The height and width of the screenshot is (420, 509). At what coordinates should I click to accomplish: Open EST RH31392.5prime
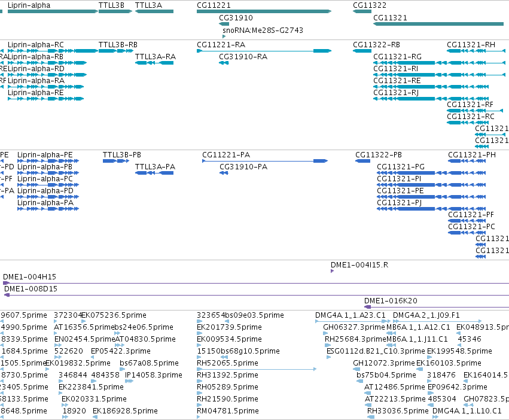[x=199, y=381]
